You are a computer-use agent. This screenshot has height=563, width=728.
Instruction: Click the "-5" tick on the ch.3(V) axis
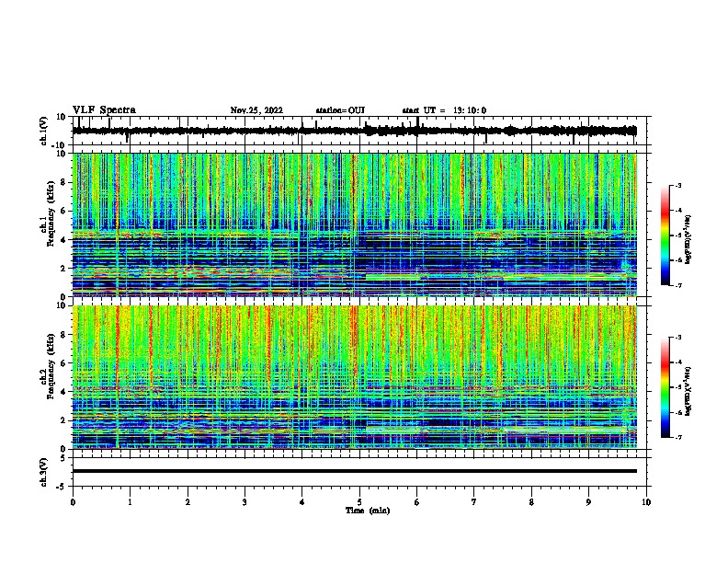(x=62, y=486)
